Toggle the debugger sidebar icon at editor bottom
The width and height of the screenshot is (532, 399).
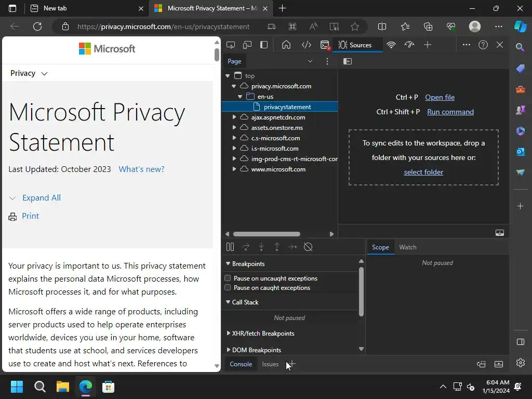pyautogui.click(x=499, y=233)
